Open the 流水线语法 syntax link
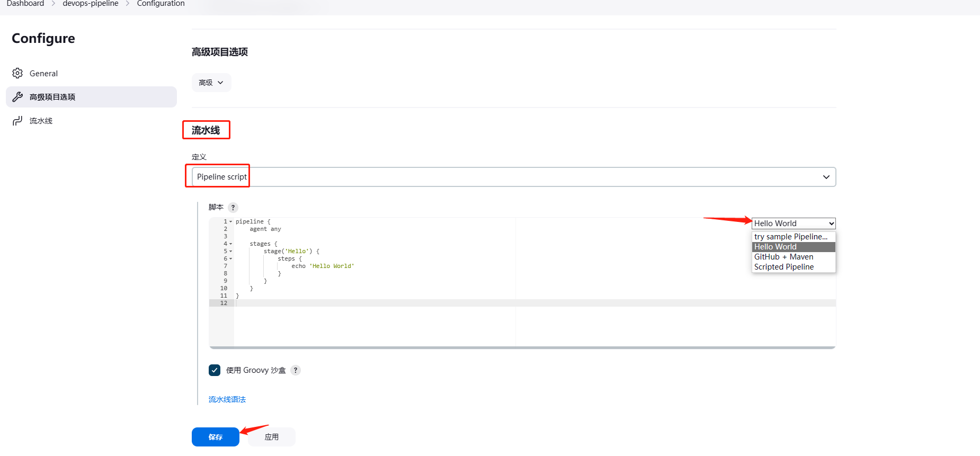The width and height of the screenshot is (980, 456). 227,399
